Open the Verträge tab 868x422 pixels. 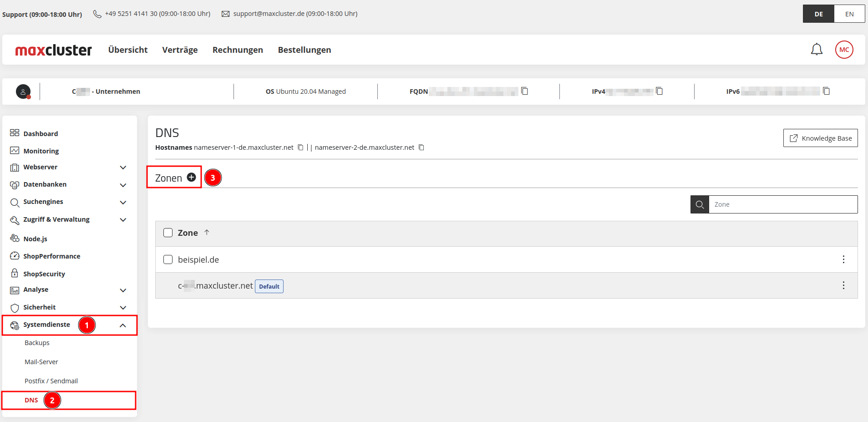point(180,50)
